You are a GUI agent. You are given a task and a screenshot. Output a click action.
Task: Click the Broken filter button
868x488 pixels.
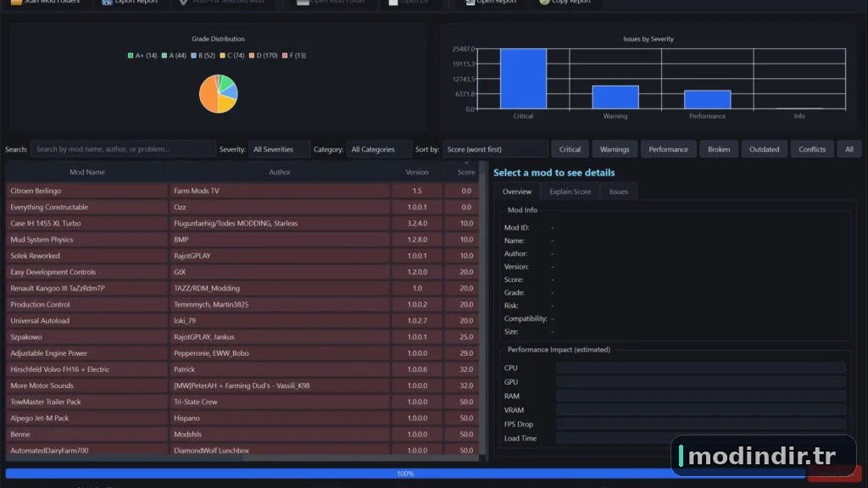719,149
